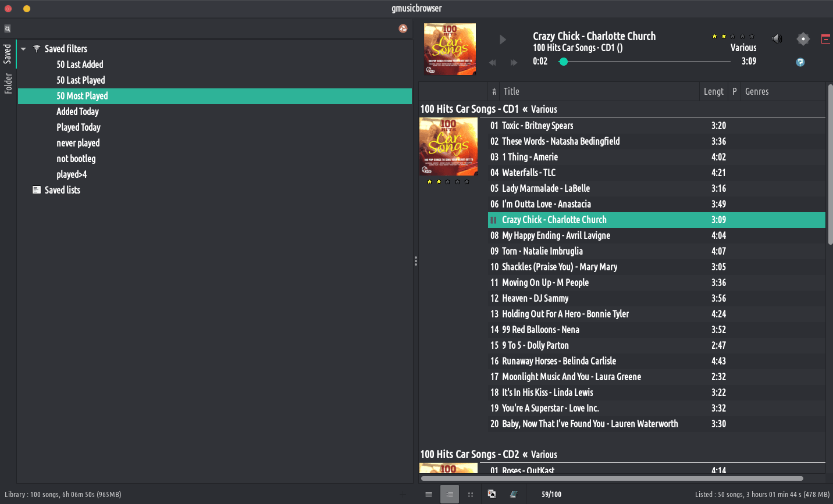
Task: Click the Saved filters funnel icon
Action: (37, 49)
